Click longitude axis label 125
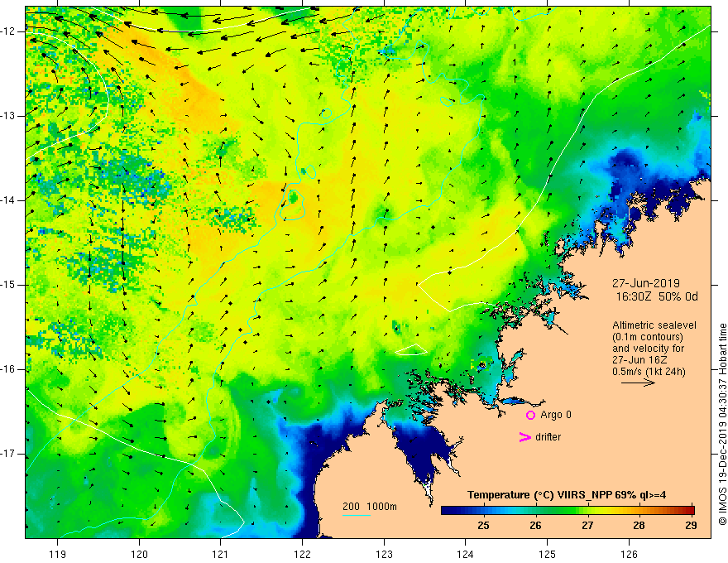This screenshot has height=563, width=728. point(548,554)
